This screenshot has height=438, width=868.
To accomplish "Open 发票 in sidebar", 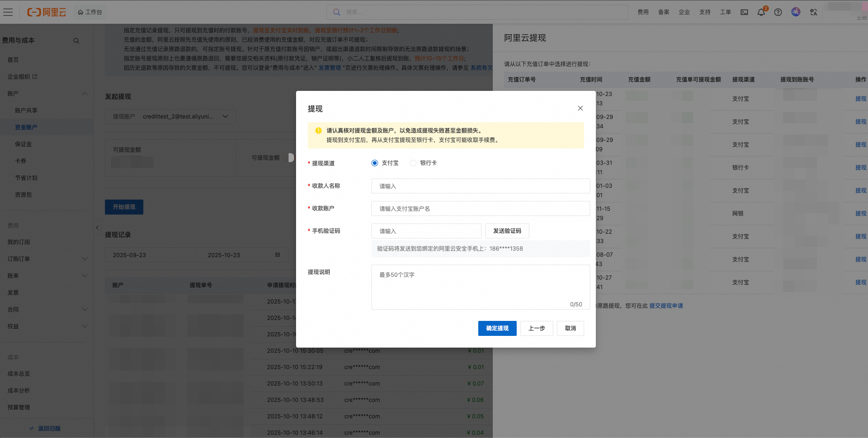I will click(x=13, y=293).
